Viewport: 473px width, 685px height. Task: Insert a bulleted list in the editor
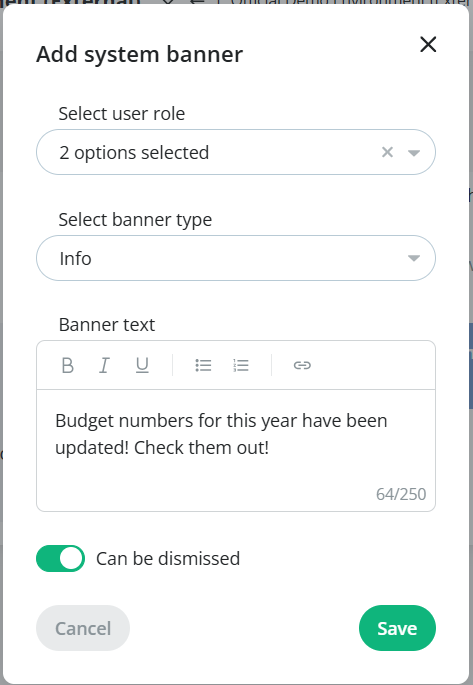(204, 365)
